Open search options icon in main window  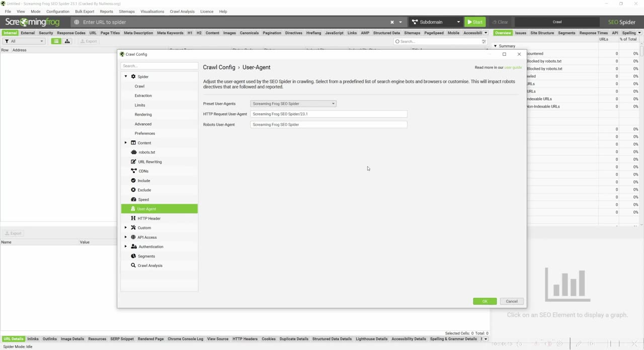point(484,41)
